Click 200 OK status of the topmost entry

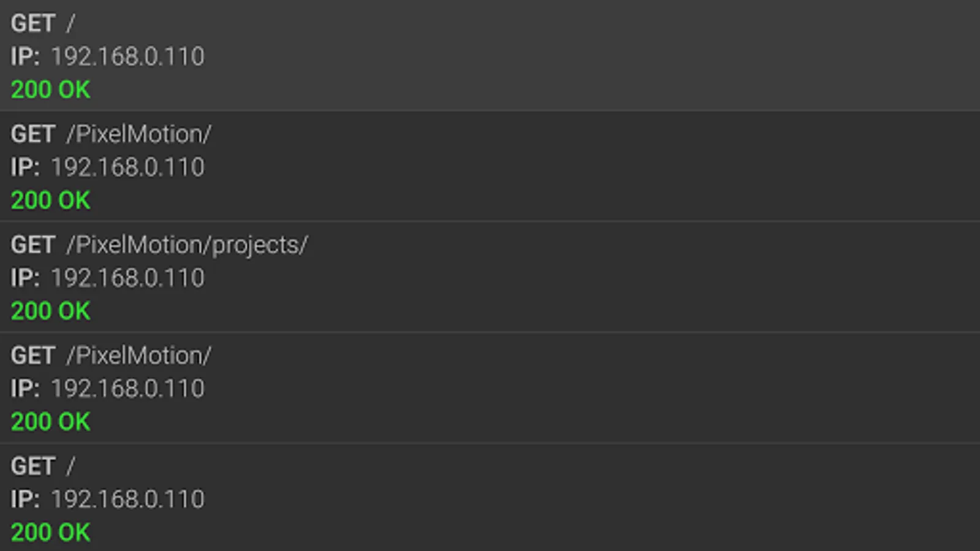(51, 90)
